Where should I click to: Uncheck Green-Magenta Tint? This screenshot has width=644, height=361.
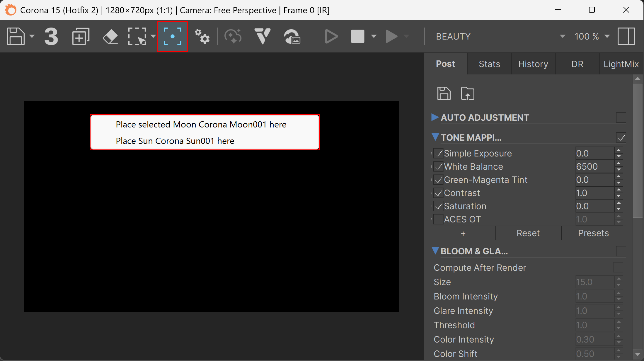439,180
